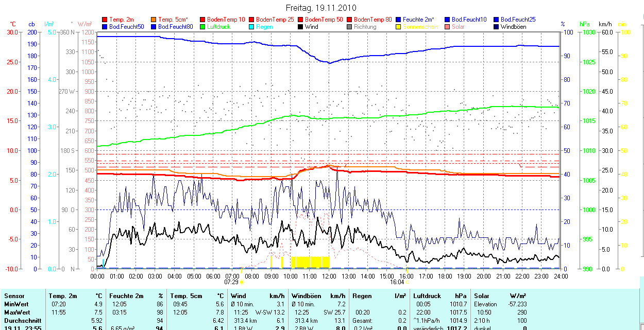Click the cyan Regen legend square
Image resolution: width=644 pixels, height=330 pixels.
[x=251, y=26]
